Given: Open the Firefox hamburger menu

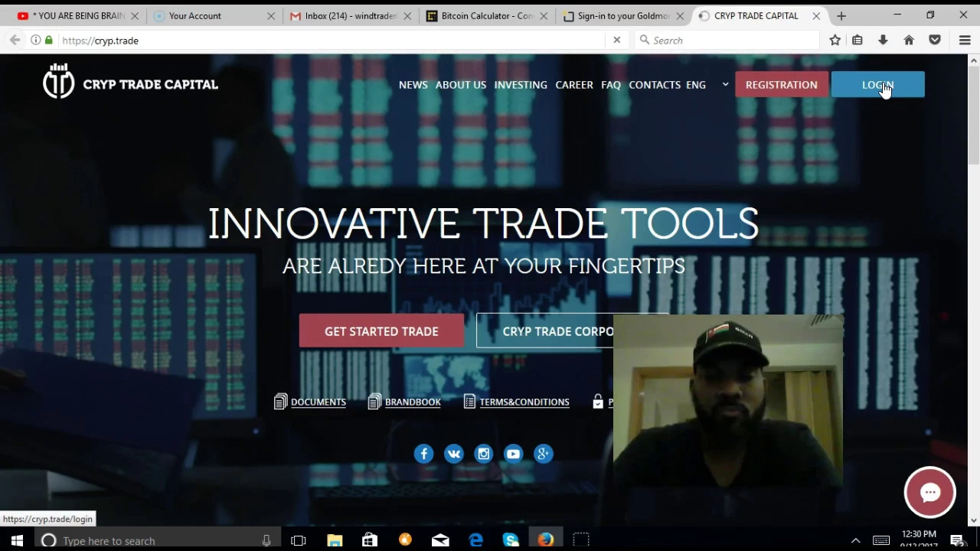Looking at the screenshot, I should click(965, 40).
